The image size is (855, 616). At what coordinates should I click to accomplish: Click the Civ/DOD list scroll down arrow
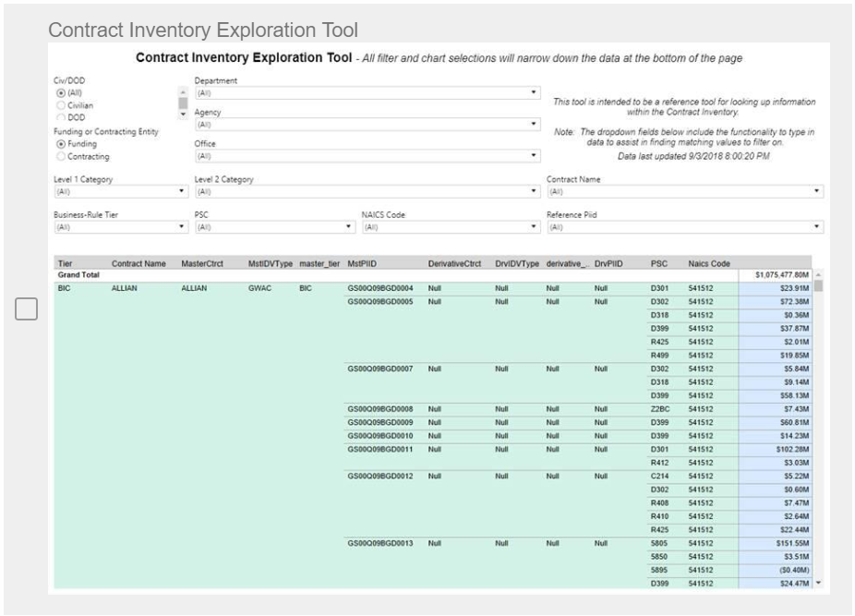(x=182, y=113)
